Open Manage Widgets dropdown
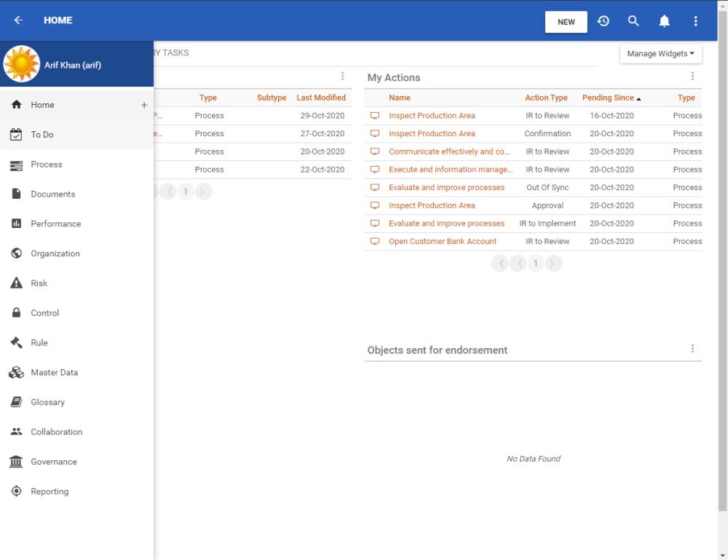Screen dimensions: 728x560 coord(661,54)
